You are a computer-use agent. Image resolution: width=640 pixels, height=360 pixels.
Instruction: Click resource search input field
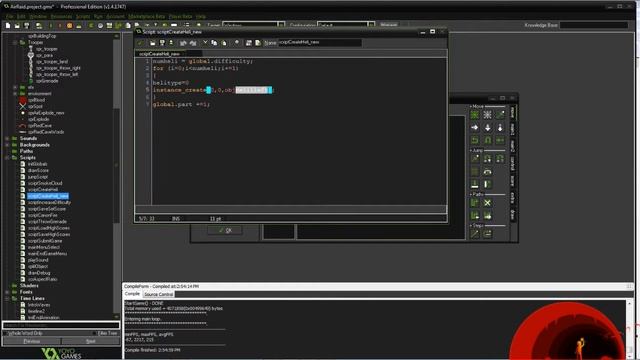click(61, 325)
